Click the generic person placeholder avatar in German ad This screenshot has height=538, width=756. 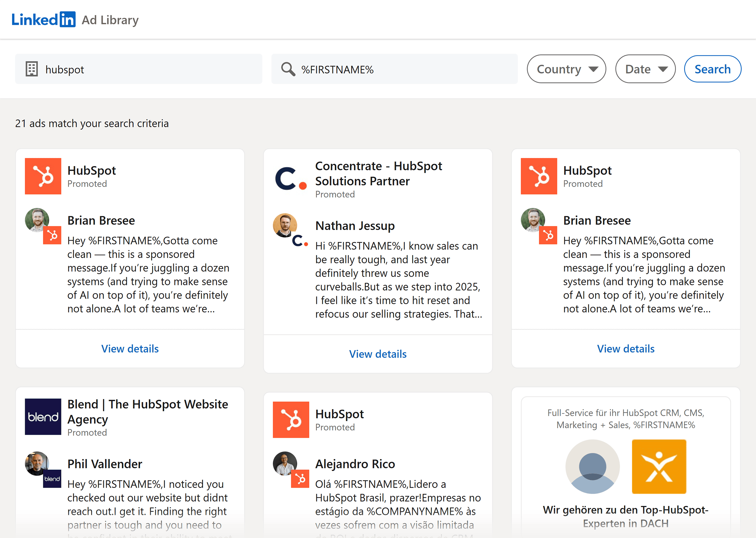[592, 467]
